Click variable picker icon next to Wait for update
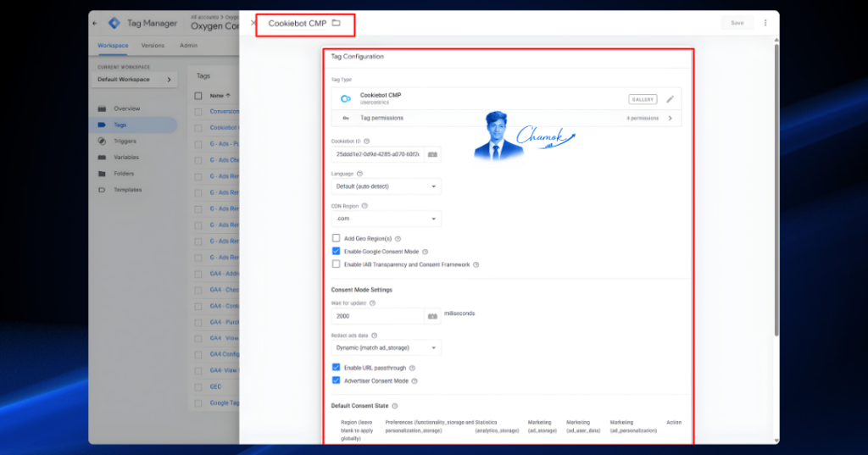The image size is (868, 455). (433, 316)
